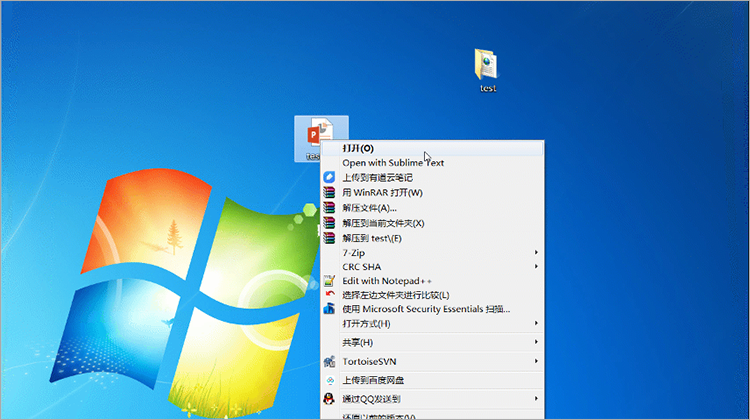The image size is (750, 420).
Task: Open TortoiseSVN submenu entry
Action: click(432, 362)
